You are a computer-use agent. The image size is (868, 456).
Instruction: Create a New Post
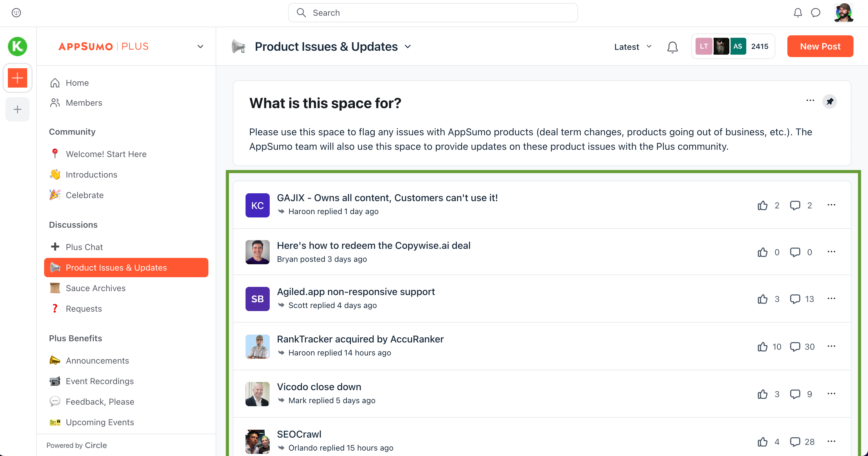(820, 47)
